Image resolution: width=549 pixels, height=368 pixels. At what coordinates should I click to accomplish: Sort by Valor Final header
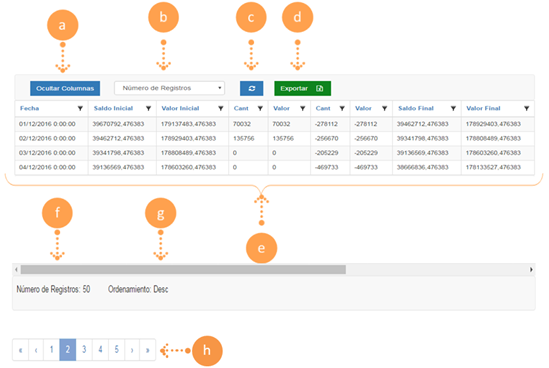(483, 108)
